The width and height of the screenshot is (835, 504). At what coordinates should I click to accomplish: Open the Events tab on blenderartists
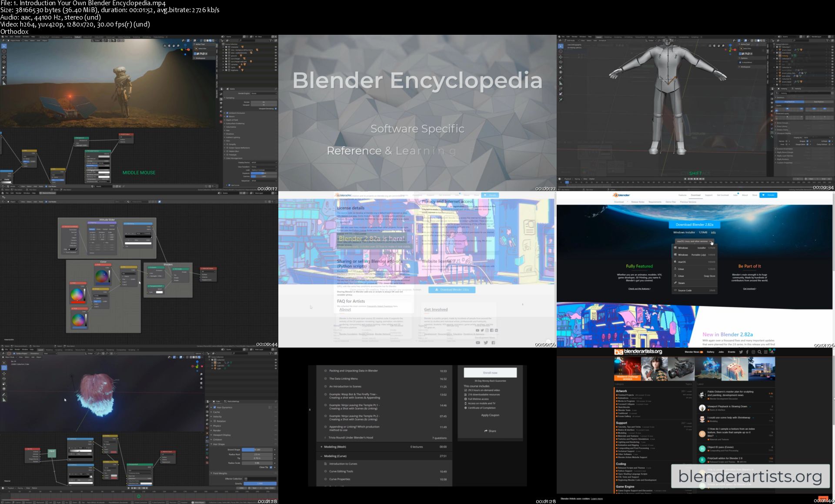731,352
